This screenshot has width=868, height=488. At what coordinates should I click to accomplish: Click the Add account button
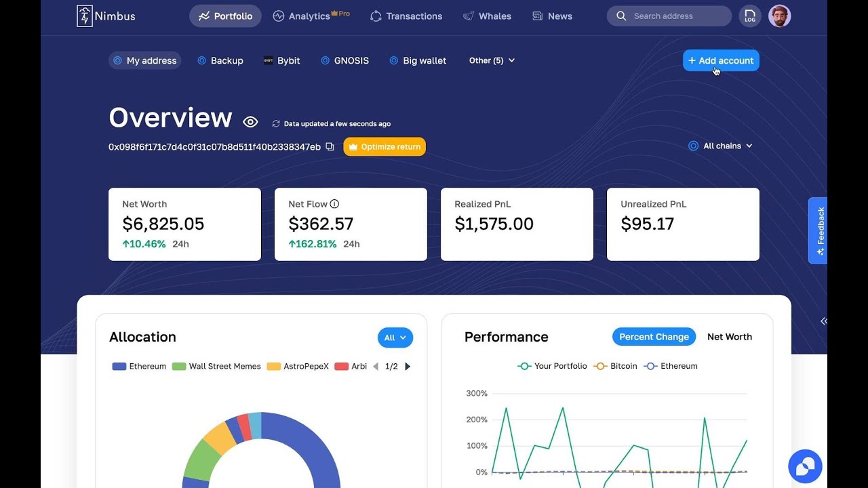pos(721,60)
